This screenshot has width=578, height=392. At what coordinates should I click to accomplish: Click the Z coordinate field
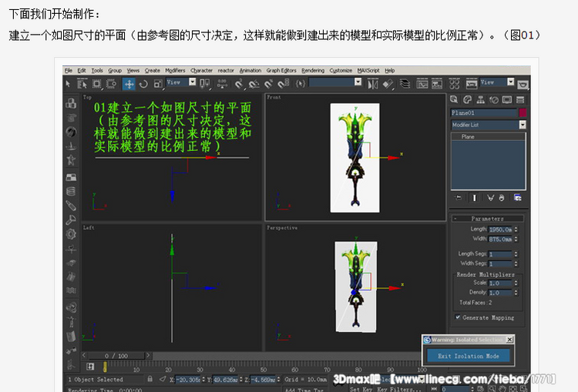pyautogui.click(x=264, y=379)
